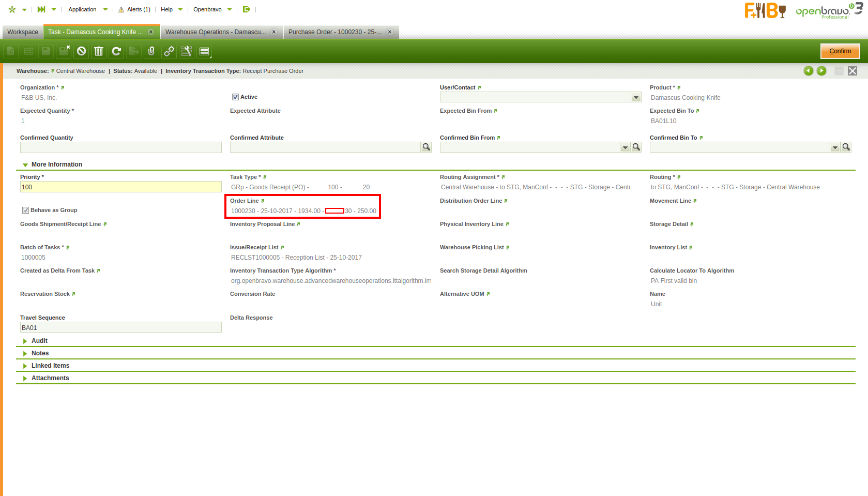
Task: Click the chain link linked-items toolbar icon
Action: coord(169,51)
